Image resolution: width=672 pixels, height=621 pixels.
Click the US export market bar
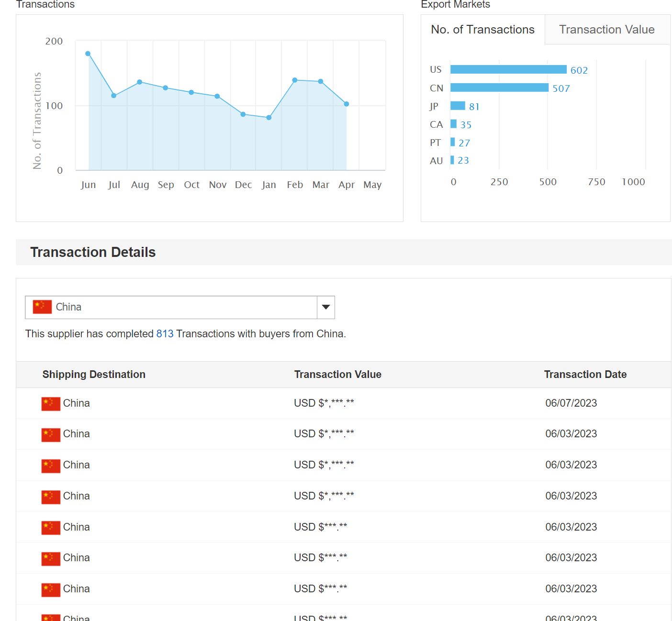click(508, 69)
